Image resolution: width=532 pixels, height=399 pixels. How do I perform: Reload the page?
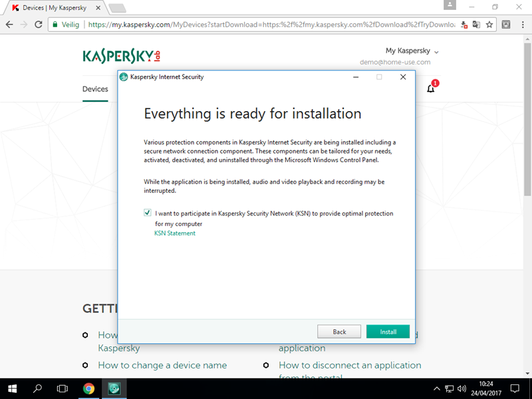click(39, 24)
